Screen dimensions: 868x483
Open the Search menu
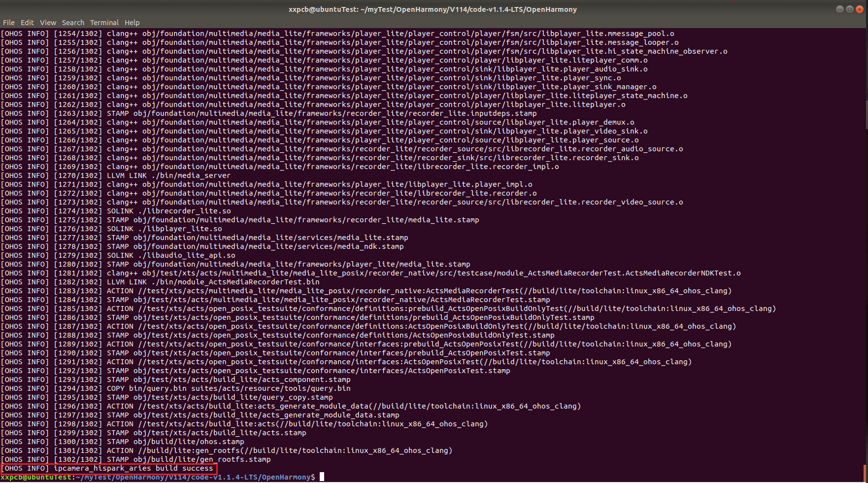click(73, 23)
